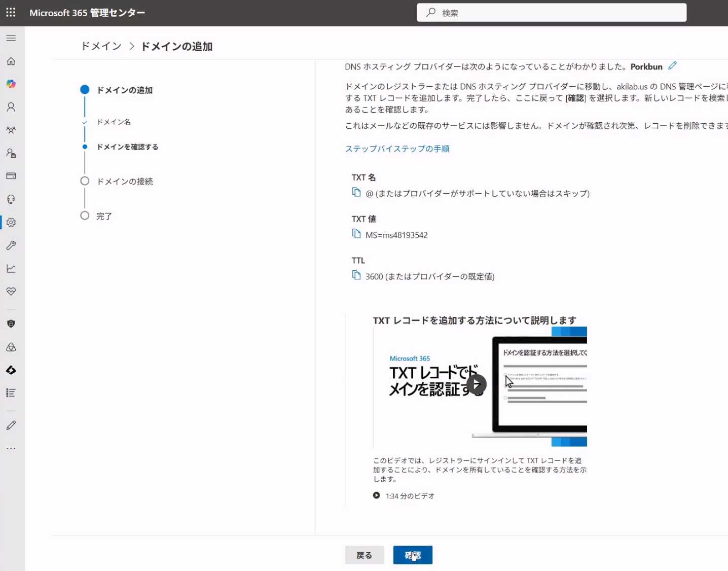Collapse the navigation menu with hamburger icon
This screenshot has height=571, width=728.
11,38
